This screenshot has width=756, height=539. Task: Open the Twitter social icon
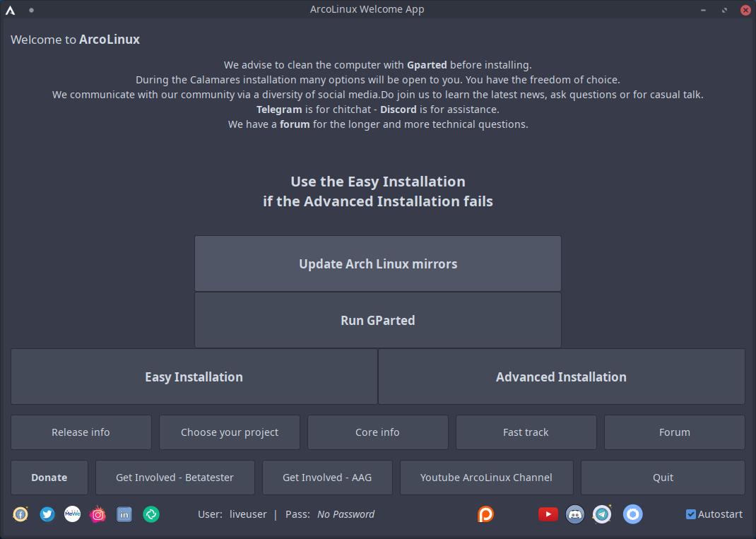(x=47, y=514)
